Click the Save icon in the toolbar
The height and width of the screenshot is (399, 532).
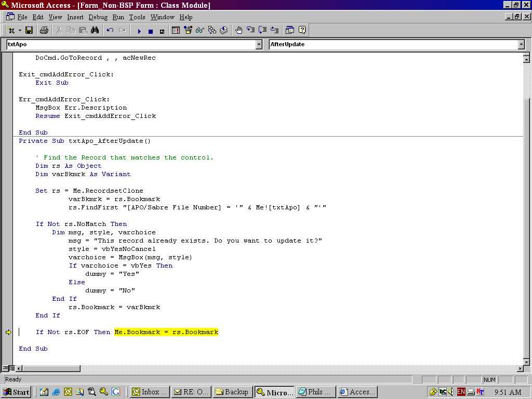(29, 31)
